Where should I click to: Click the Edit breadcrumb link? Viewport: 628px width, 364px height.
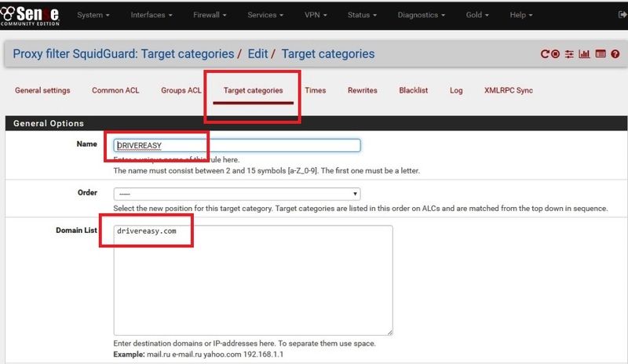click(257, 53)
